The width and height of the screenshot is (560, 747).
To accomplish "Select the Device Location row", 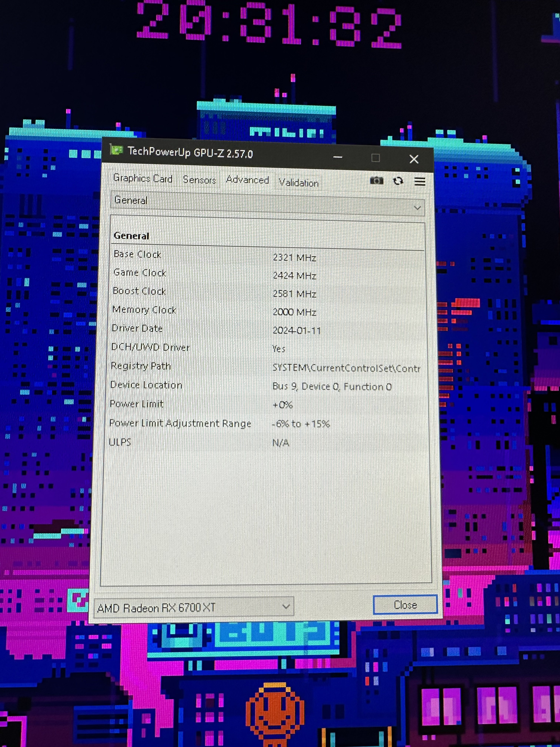I will point(146,385).
